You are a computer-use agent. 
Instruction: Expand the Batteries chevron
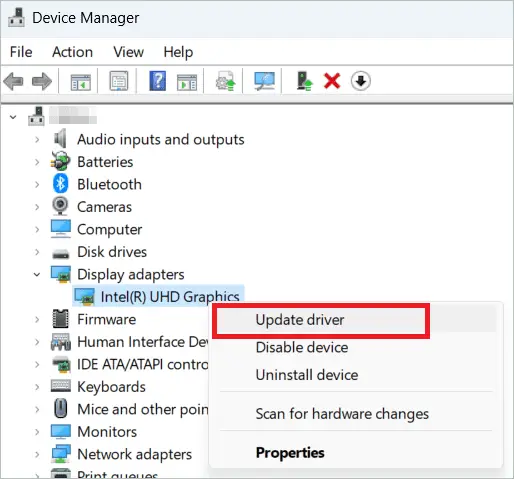[x=37, y=162]
